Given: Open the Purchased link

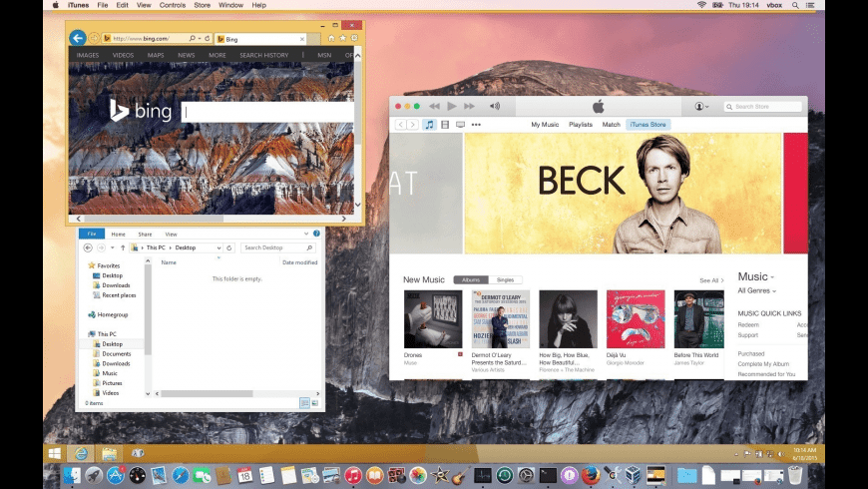Looking at the screenshot, I should coord(750,354).
